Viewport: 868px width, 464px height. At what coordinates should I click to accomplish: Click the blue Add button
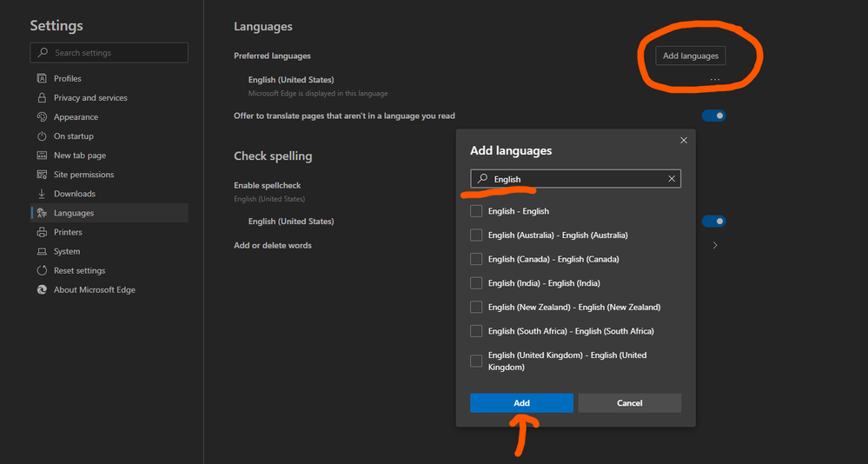(x=521, y=403)
